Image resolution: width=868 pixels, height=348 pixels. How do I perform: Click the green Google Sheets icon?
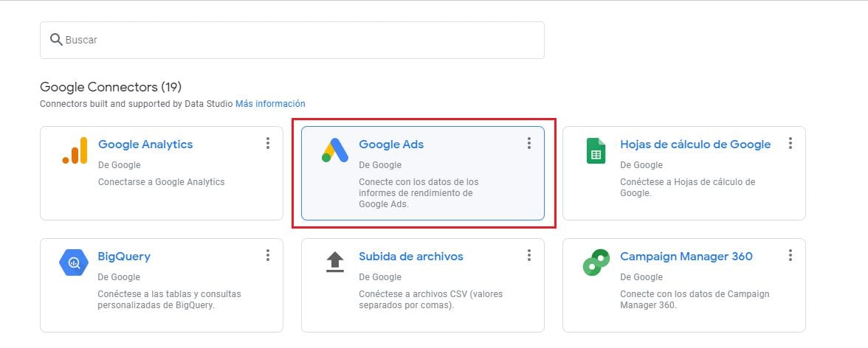pos(596,150)
